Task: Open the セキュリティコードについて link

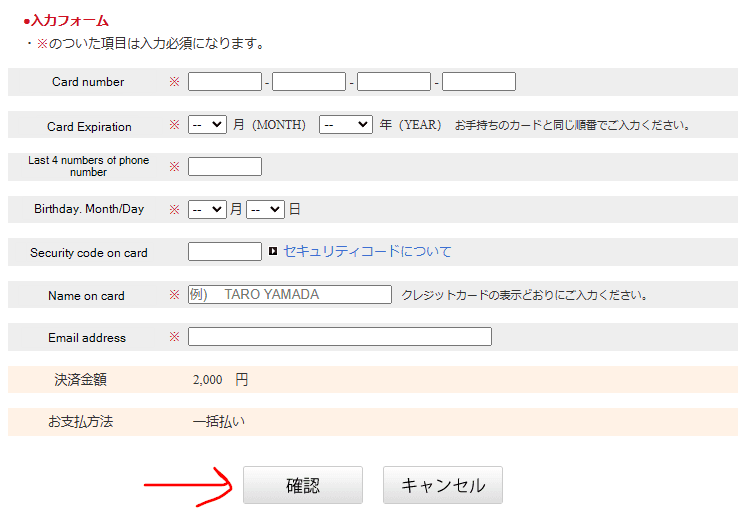Action: click(x=367, y=252)
